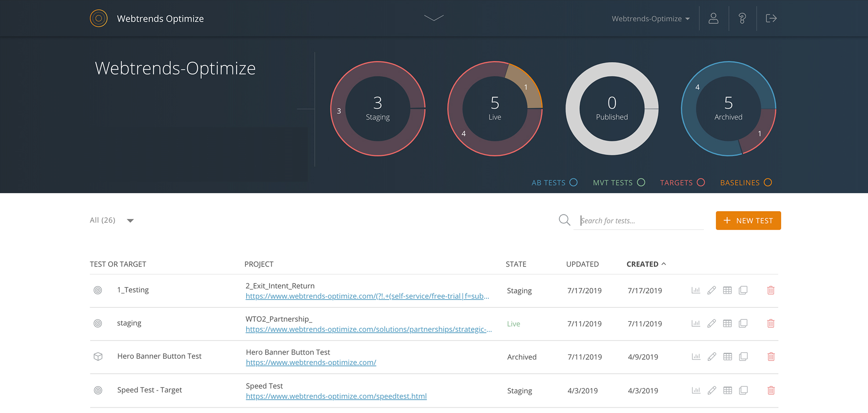Click the Live donut chart
Viewport: 868px width, 413px height.
click(495, 109)
